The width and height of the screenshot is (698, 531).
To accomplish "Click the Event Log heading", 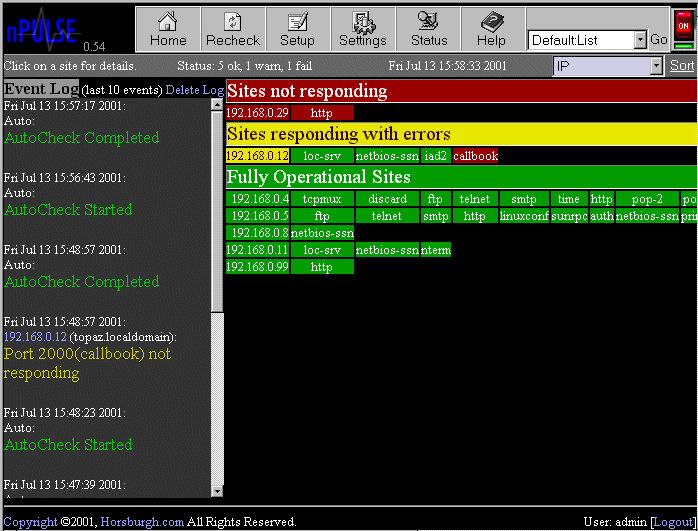I will [41, 89].
